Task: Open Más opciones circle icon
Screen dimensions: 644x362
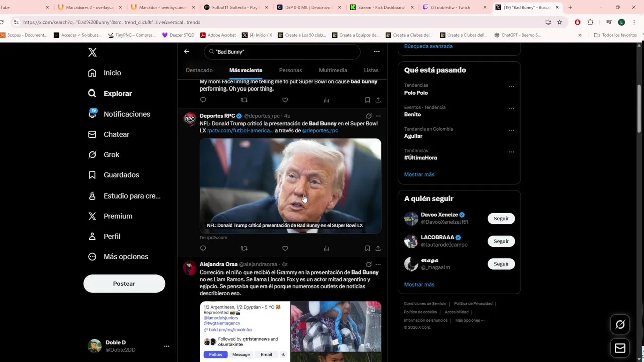Action: pyautogui.click(x=92, y=257)
